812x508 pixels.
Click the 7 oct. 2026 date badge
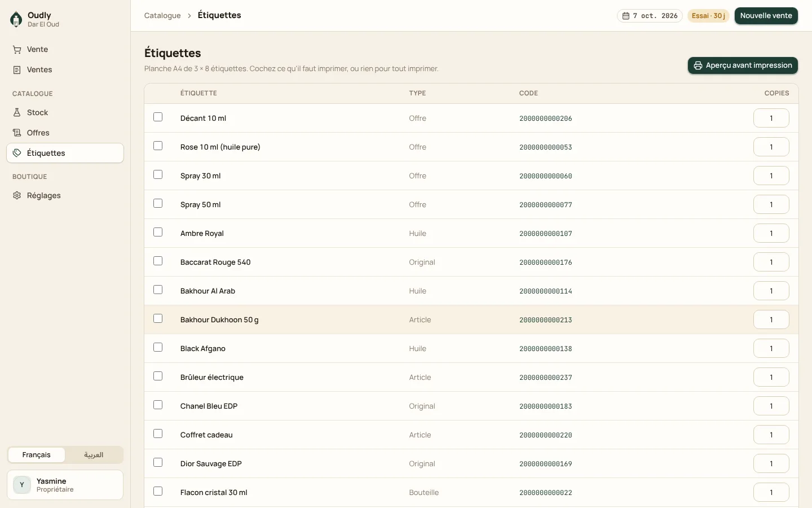click(x=650, y=16)
